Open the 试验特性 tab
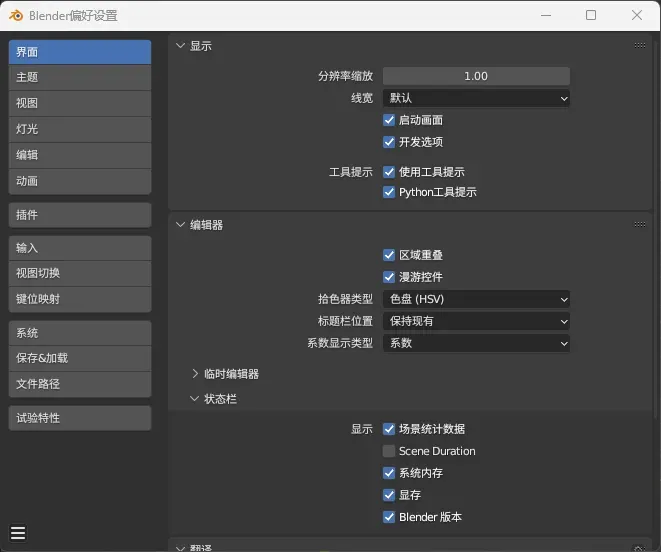Screen dimensions: 661x552 (80, 418)
